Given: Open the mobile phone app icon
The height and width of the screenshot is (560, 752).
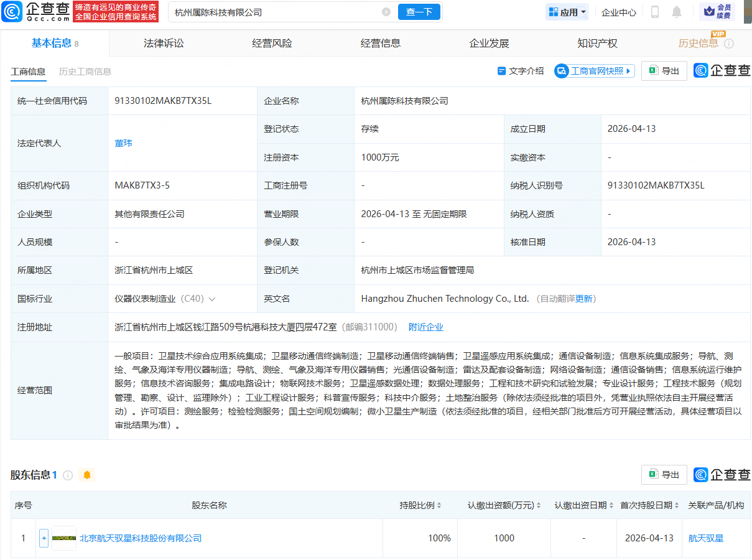Looking at the screenshot, I should point(655,12).
